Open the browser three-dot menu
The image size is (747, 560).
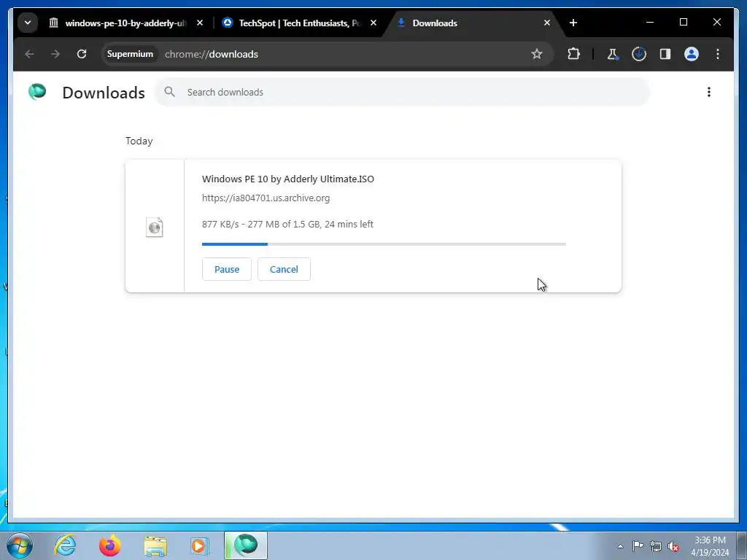coord(718,54)
